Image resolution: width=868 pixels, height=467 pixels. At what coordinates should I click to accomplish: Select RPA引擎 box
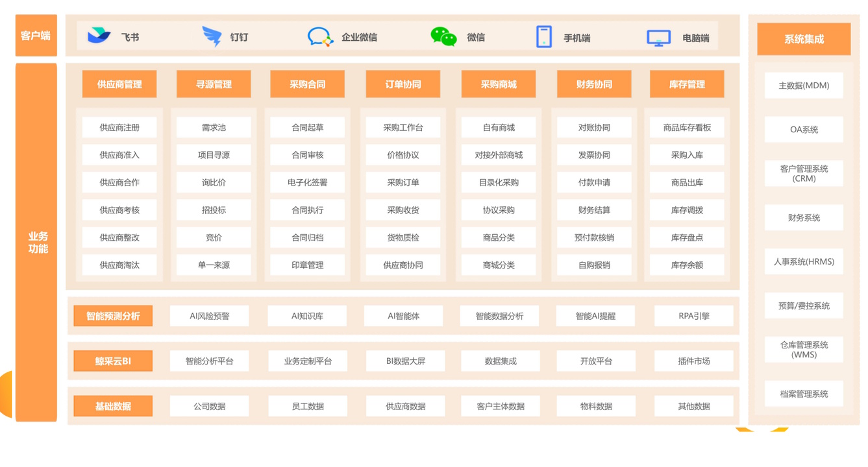pyautogui.click(x=694, y=316)
